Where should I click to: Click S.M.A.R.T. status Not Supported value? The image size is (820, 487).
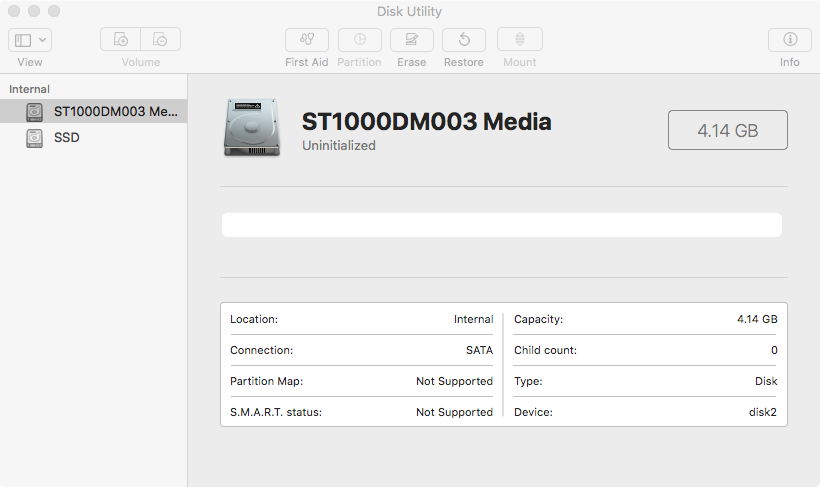pyautogui.click(x=454, y=412)
